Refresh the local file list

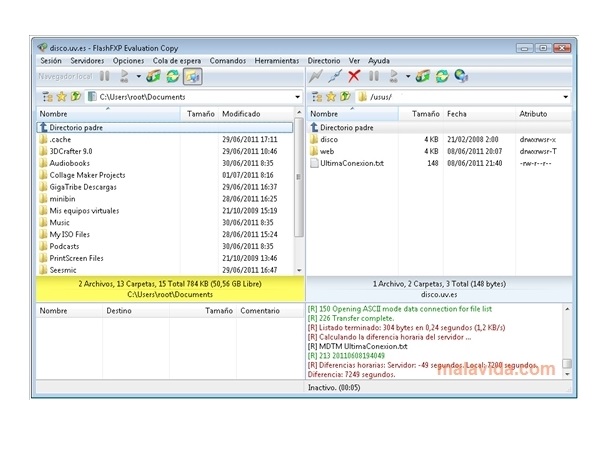[x=172, y=76]
